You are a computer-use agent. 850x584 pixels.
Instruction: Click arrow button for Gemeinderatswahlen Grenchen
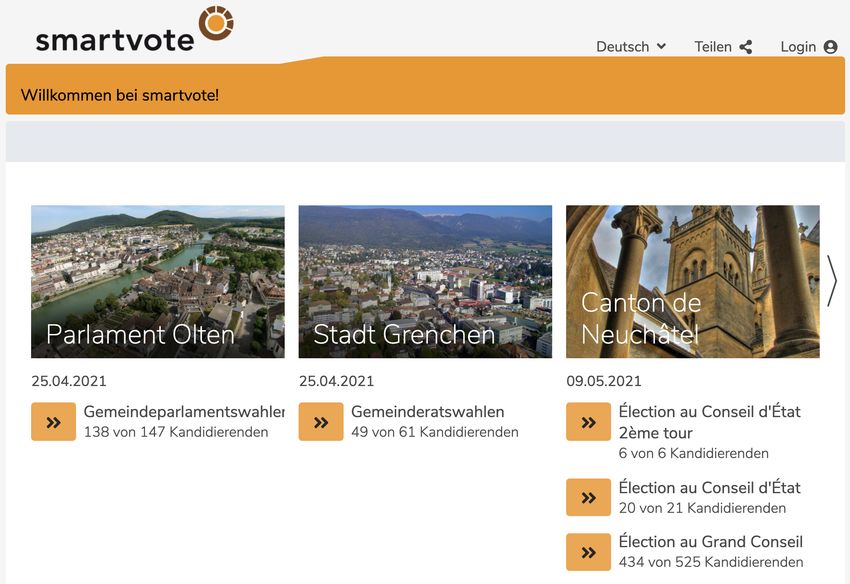[321, 422]
